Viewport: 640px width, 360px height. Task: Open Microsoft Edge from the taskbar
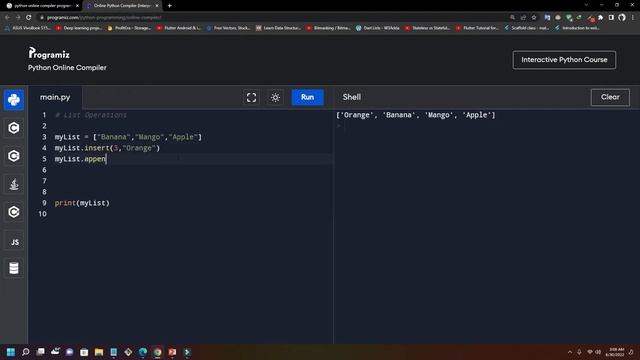(143, 352)
